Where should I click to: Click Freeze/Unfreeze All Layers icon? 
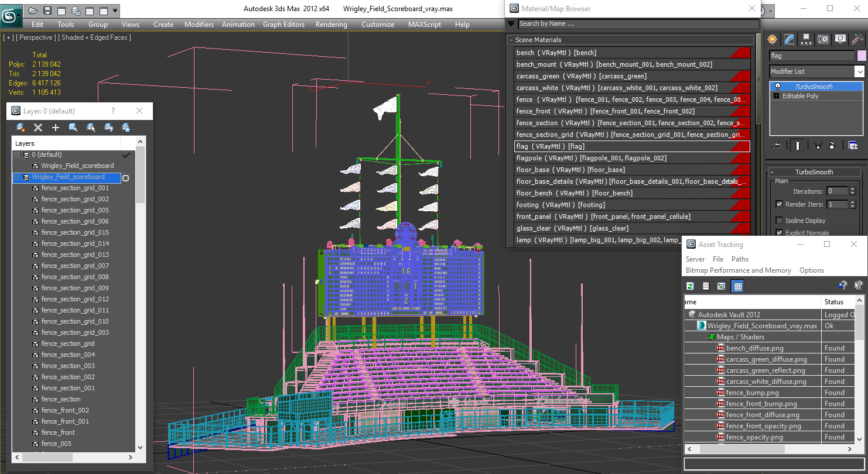[125, 127]
